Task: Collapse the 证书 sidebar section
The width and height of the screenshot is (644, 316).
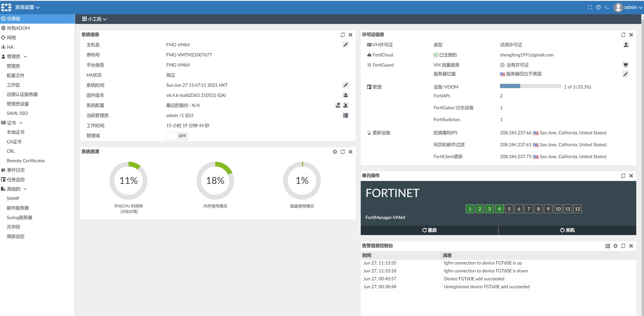Action: pos(12,123)
